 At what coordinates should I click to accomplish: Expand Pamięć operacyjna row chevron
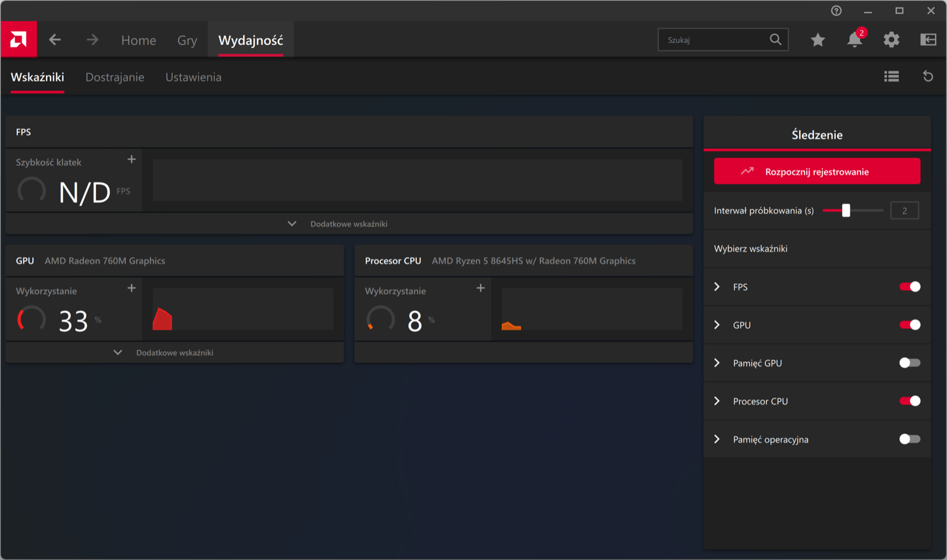(717, 439)
